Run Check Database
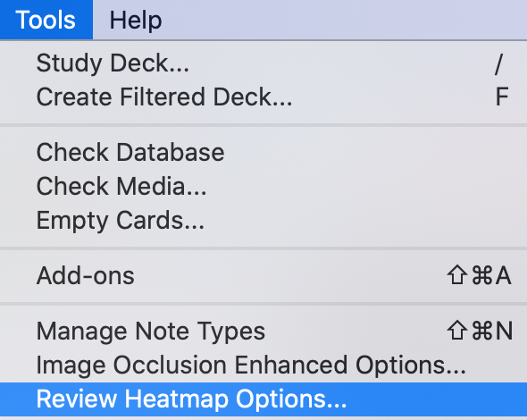 263,152
